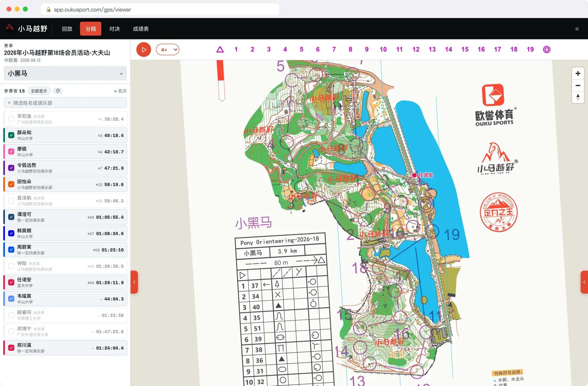588x386 pixels.
Task: Click the 任诺安 runner marker on map
Action: coord(414,175)
